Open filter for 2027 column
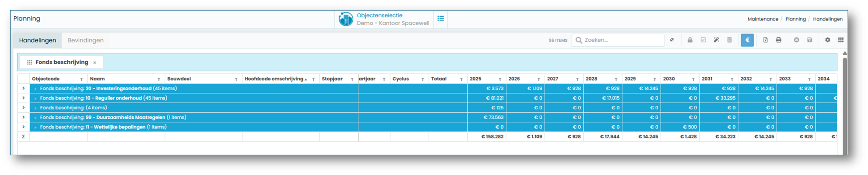Screen dimensions: 868x175 click(x=577, y=79)
